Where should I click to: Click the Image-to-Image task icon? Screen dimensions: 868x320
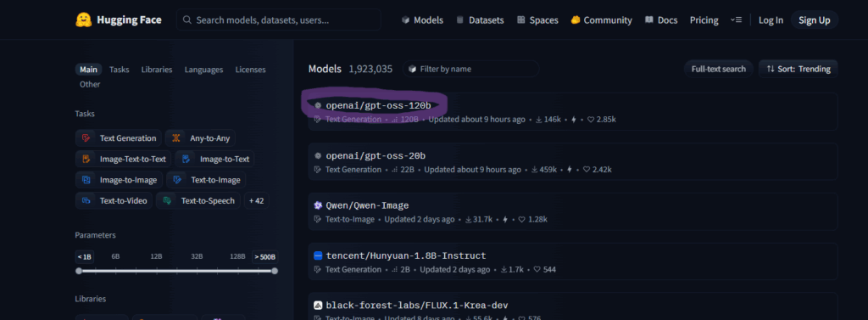86,180
